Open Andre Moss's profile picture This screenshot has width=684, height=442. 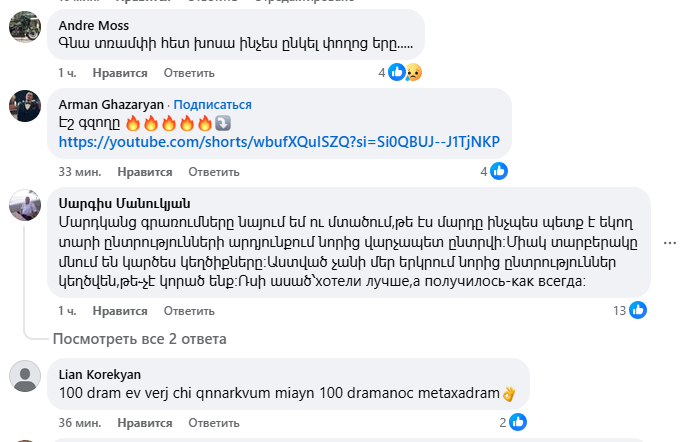(x=25, y=26)
